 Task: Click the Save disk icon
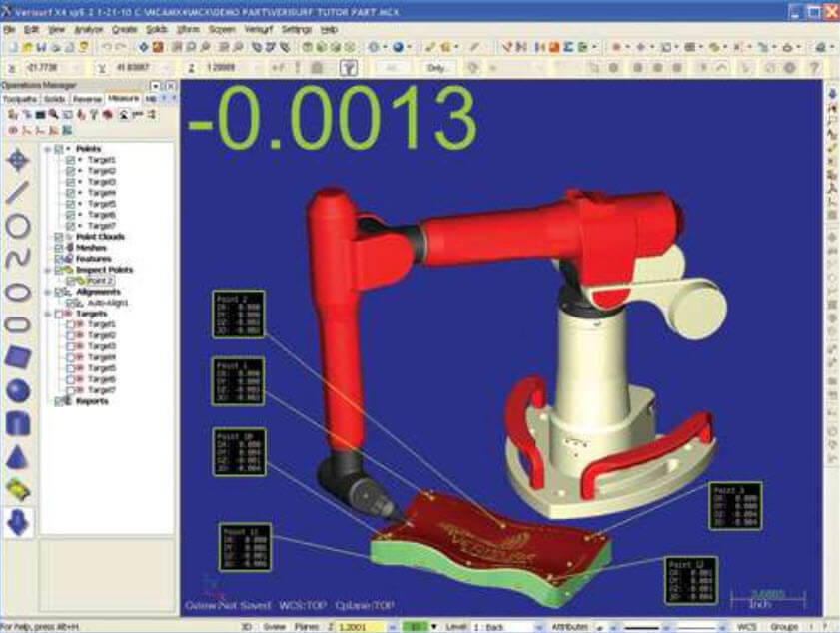pos(42,48)
